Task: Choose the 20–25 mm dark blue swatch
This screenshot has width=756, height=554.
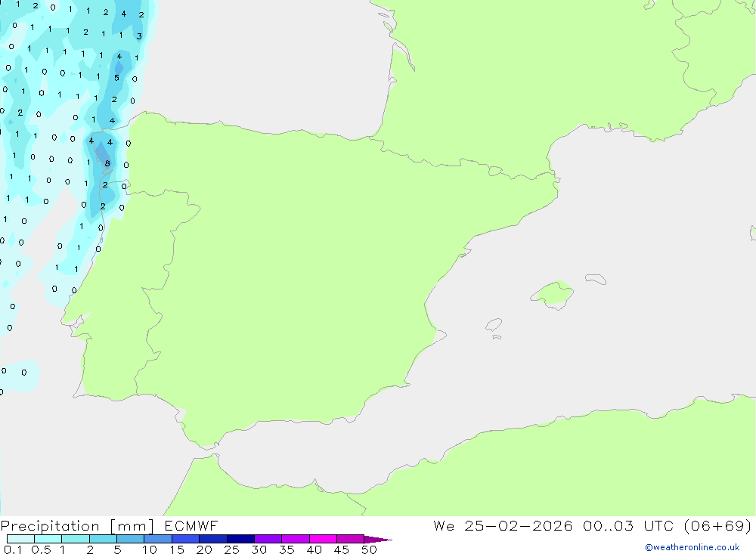Action: pos(213,539)
